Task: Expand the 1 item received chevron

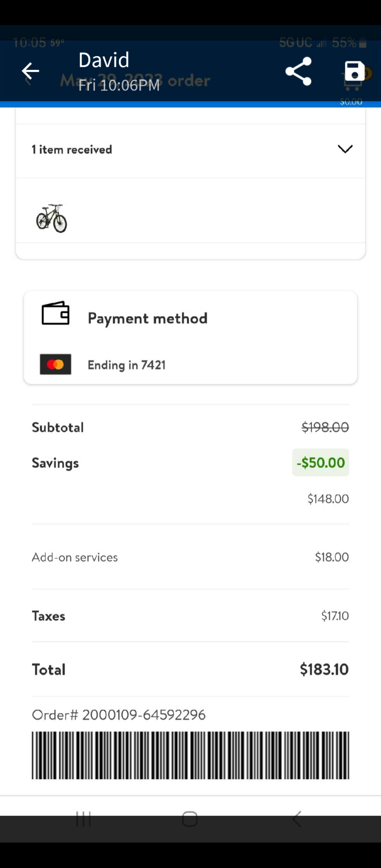Action: (345, 149)
